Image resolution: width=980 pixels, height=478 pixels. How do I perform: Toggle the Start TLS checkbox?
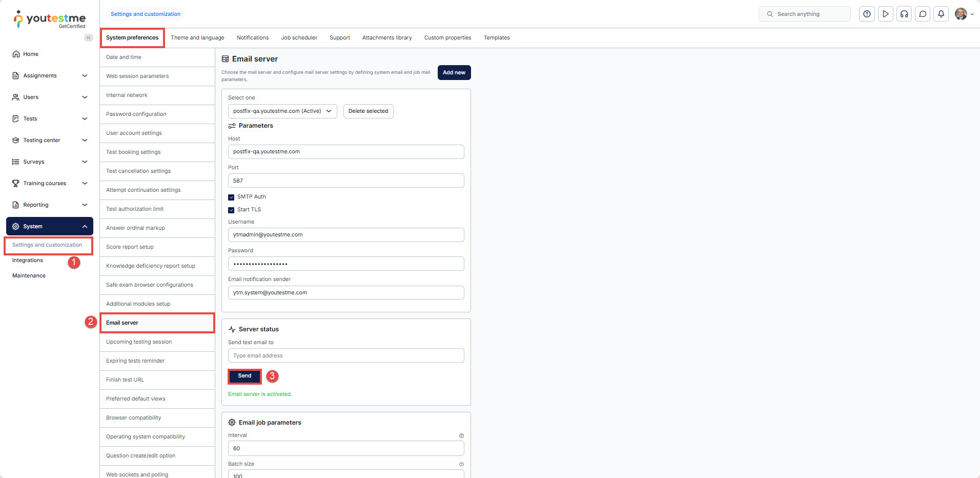pos(231,210)
